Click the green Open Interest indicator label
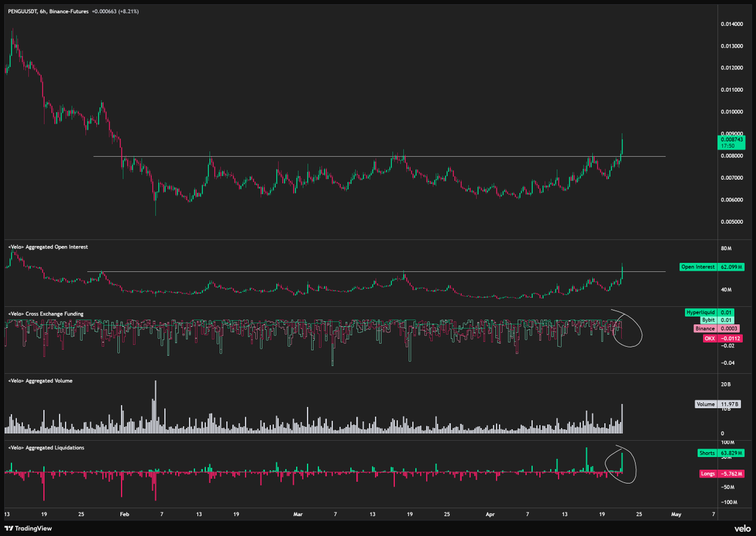Image resolution: width=756 pixels, height=536 pixels. pos(697,267)
